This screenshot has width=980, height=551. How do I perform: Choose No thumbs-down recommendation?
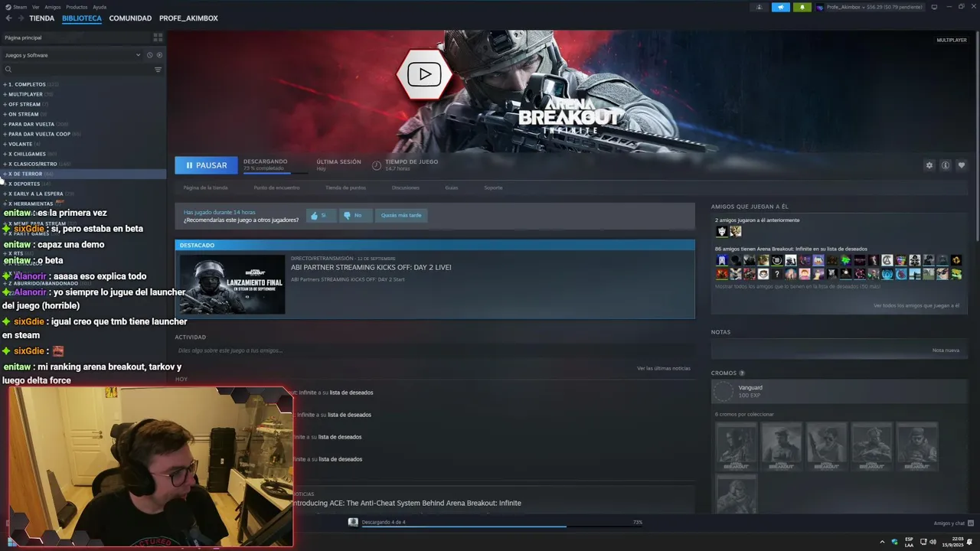coord(355,216)
